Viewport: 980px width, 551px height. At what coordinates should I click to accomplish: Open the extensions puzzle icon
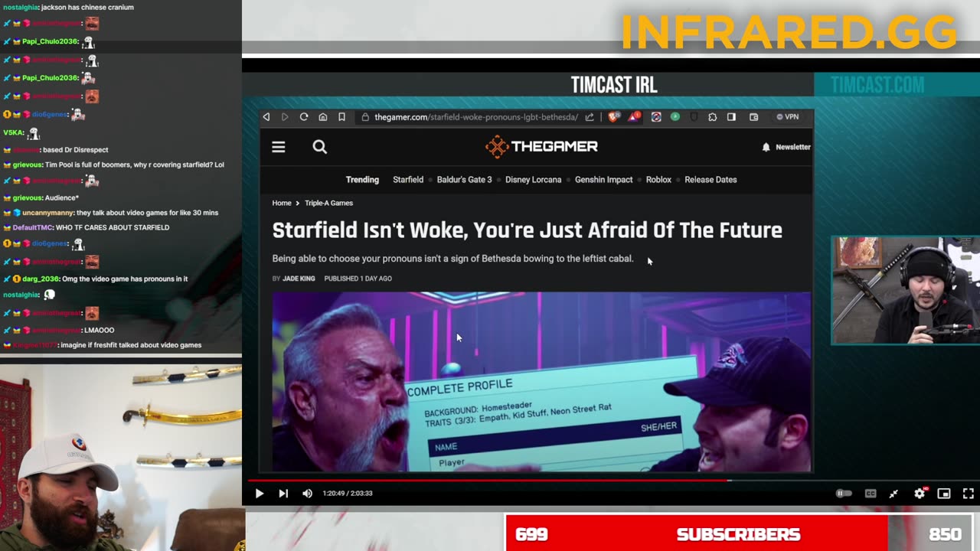point(713,117)
